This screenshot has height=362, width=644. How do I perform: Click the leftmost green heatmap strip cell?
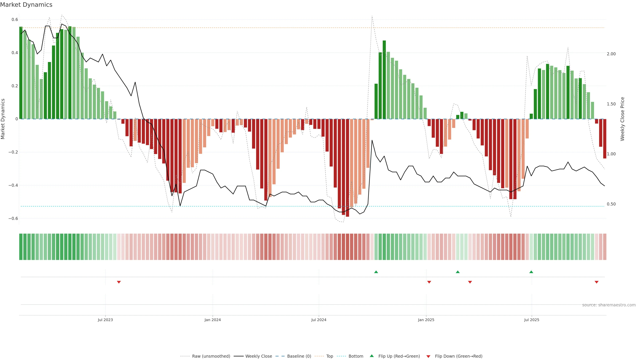[x=21, y=247]
